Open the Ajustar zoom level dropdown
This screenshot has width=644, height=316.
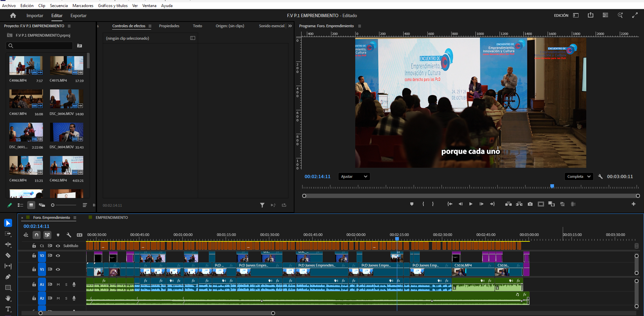(x=354, y=176)
